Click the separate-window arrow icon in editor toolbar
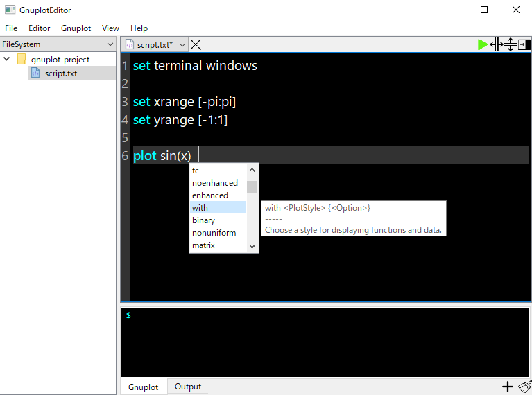The image size is (532, 395). [524, 44]
